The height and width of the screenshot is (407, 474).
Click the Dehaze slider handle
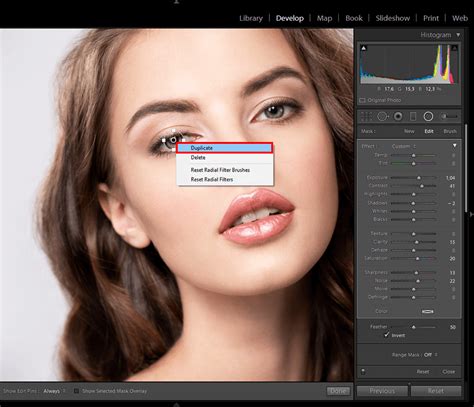coord(414,250)
